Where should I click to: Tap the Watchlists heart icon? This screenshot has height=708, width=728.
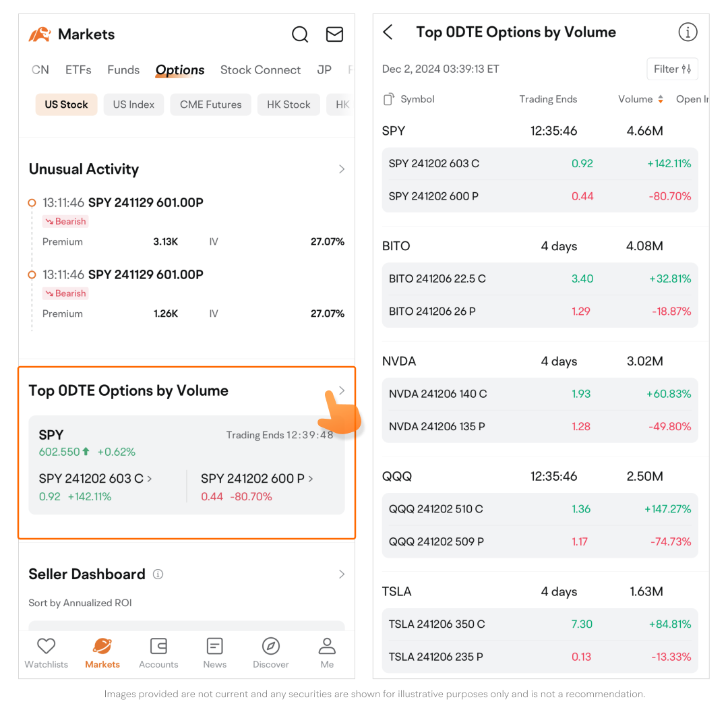click(x=46, y=647)
